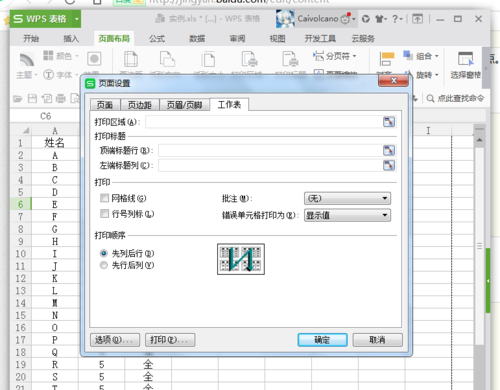500x390 pixels.
Task: Click the open-folder icon in quick toolbar
Action: click(x=17, y=99)
